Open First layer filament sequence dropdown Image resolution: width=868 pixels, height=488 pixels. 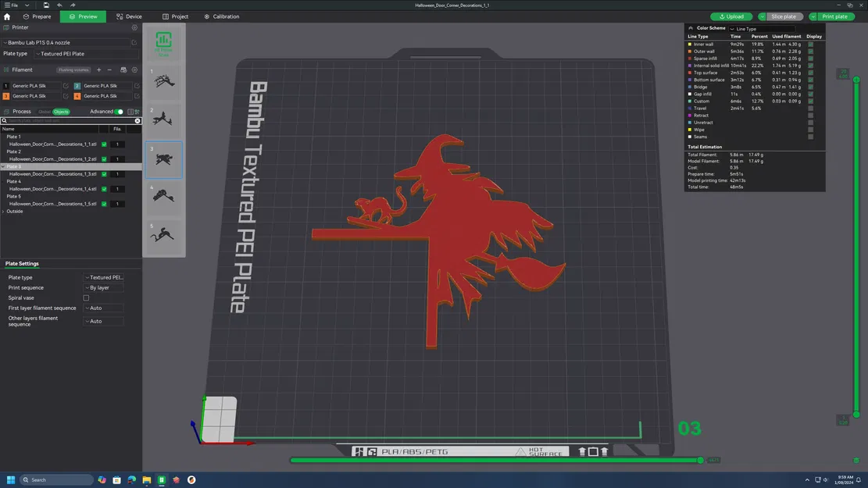click(103, 308)
